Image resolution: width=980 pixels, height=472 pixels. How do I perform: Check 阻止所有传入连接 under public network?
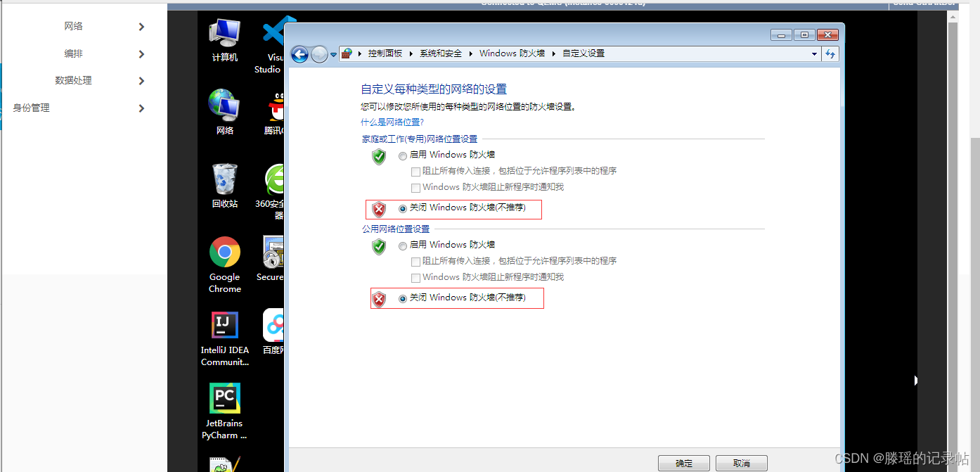415,261
